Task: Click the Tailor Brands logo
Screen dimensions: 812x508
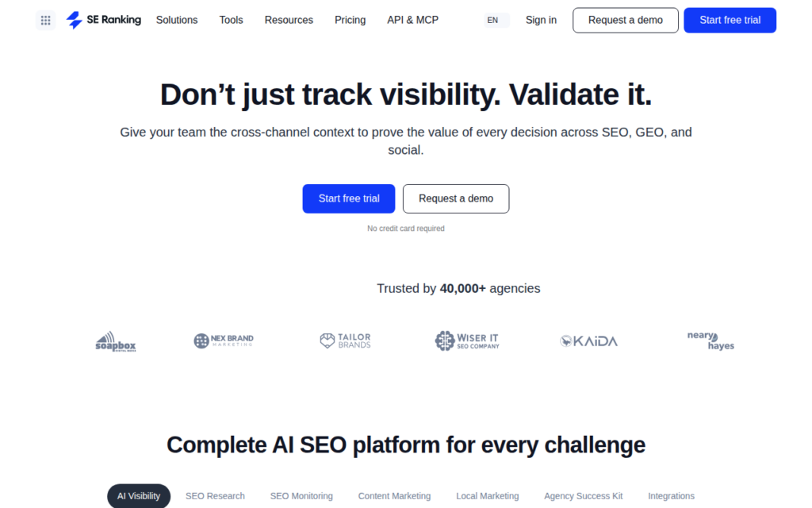Action: click(346, 341)
